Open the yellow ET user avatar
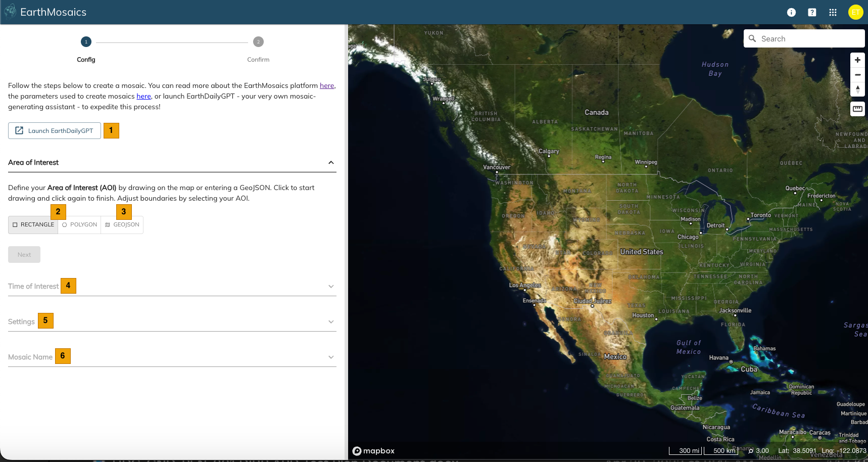 click(855, 12)
